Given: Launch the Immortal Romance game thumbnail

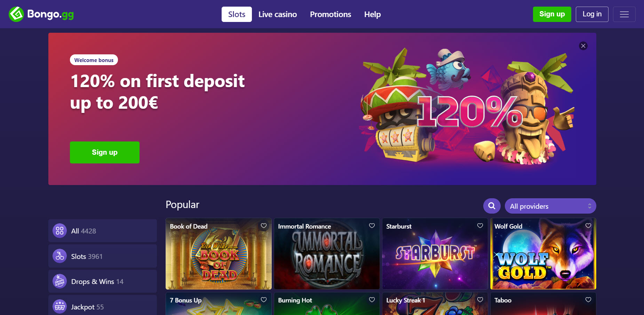Looking at the screenshot, I should (327, 254).
